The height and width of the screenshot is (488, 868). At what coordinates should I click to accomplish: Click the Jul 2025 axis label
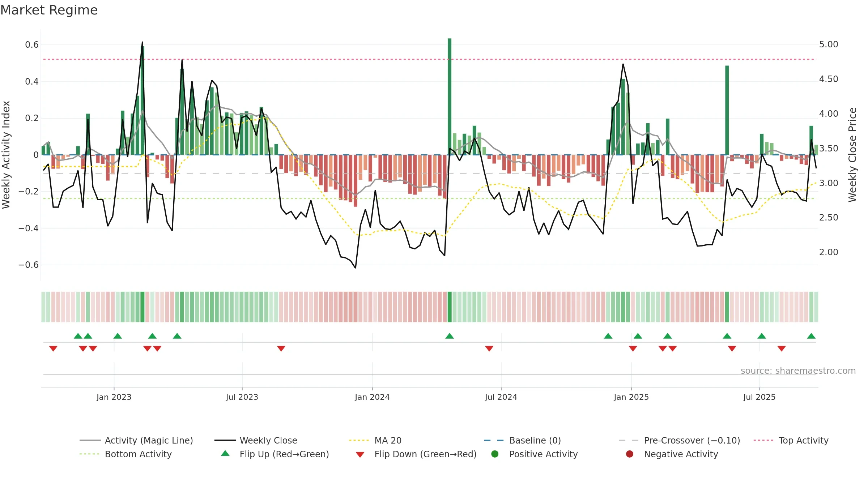point(759,397)
